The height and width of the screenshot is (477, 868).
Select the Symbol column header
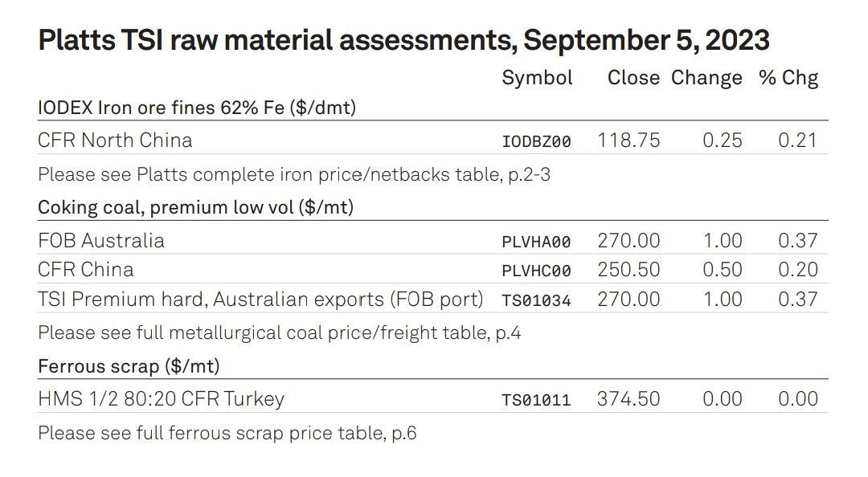(x=536, y=78)
